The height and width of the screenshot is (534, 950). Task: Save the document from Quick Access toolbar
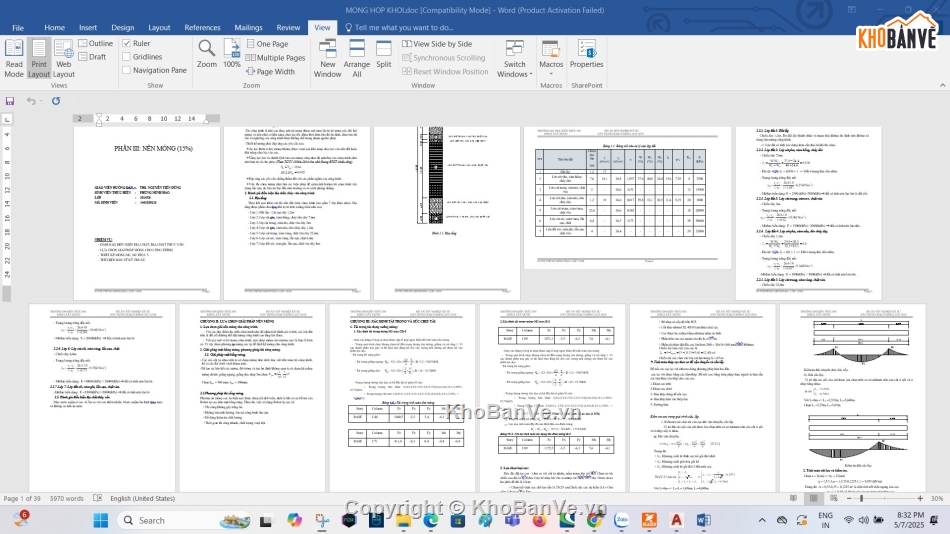[x=10, y=101]
